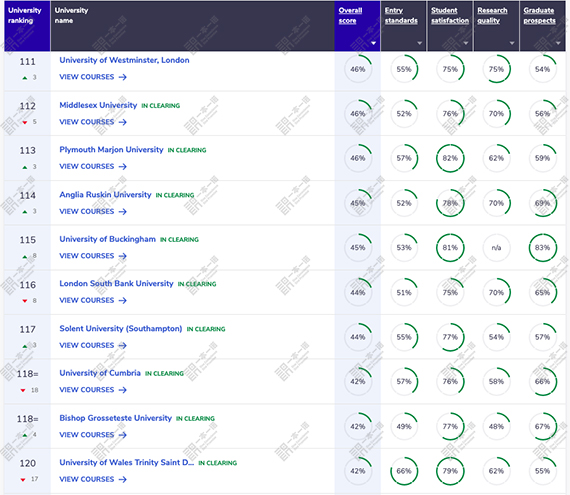Click Anglia Ruskin's IN CLEARING badge
Image resolution: width=570 pixels, height=495 pixels.
[175, 195]
